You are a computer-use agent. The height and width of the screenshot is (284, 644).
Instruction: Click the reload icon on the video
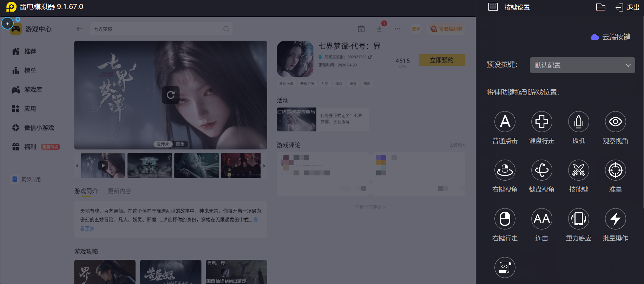tap(171, 95)
